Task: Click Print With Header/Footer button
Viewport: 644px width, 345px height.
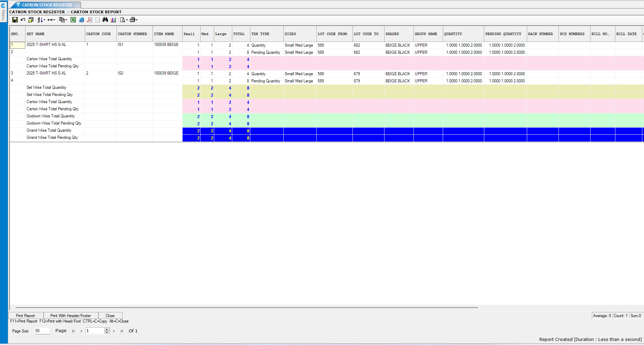Action: click(70, 315)
